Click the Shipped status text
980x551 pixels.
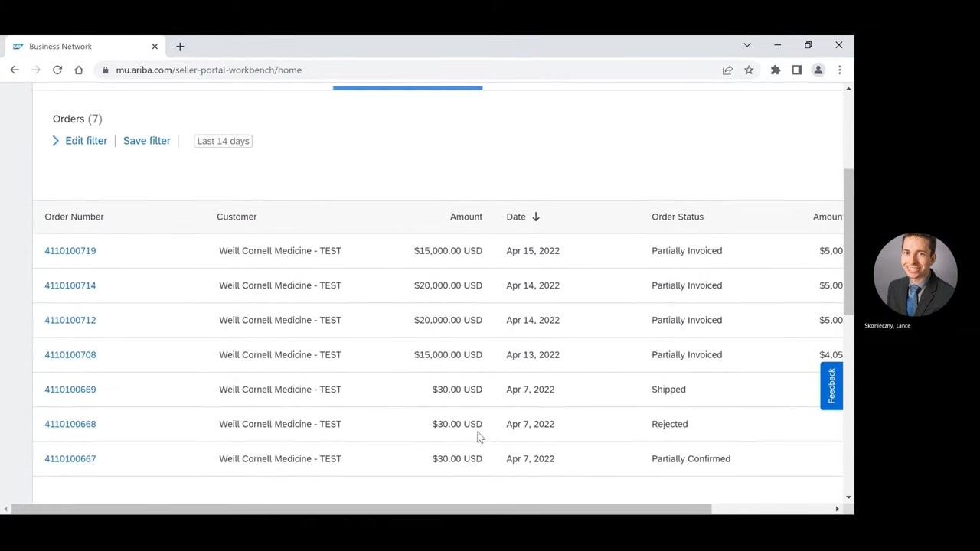668,390
